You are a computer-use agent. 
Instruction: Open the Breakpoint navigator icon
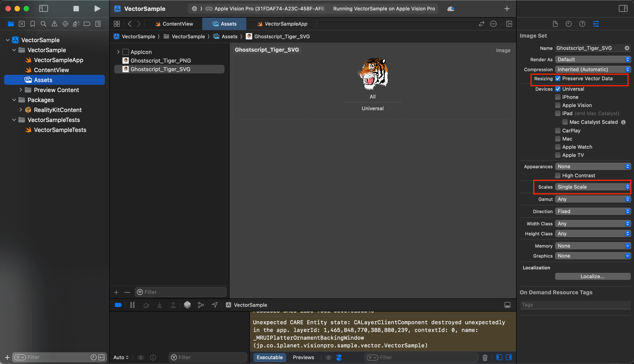pos(87,24)
